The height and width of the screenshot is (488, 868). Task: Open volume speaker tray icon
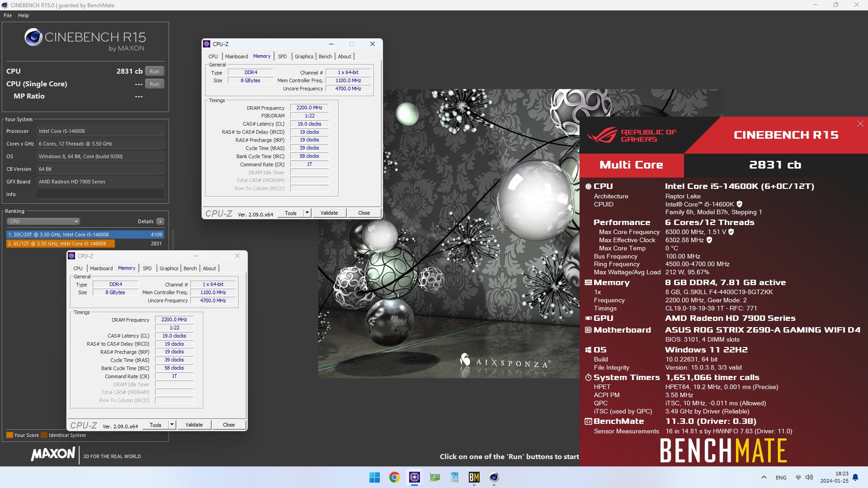coord(809,477)
